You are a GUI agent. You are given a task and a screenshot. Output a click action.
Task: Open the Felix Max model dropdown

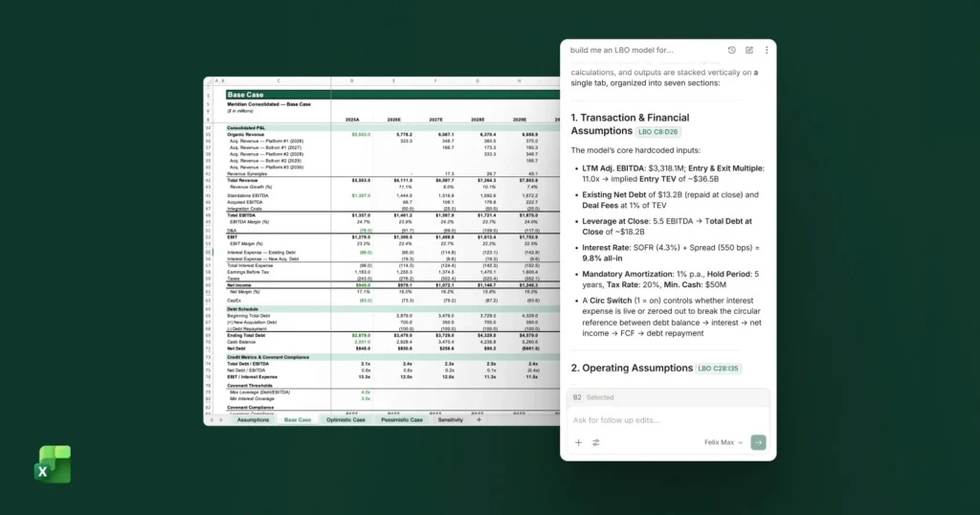pyautogui.click(x=724, y=442)
